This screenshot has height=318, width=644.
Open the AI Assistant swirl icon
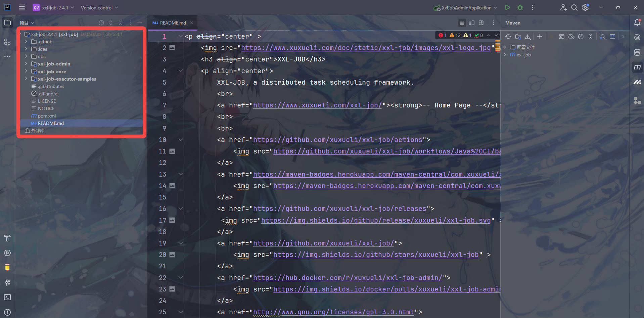(637, 37)
